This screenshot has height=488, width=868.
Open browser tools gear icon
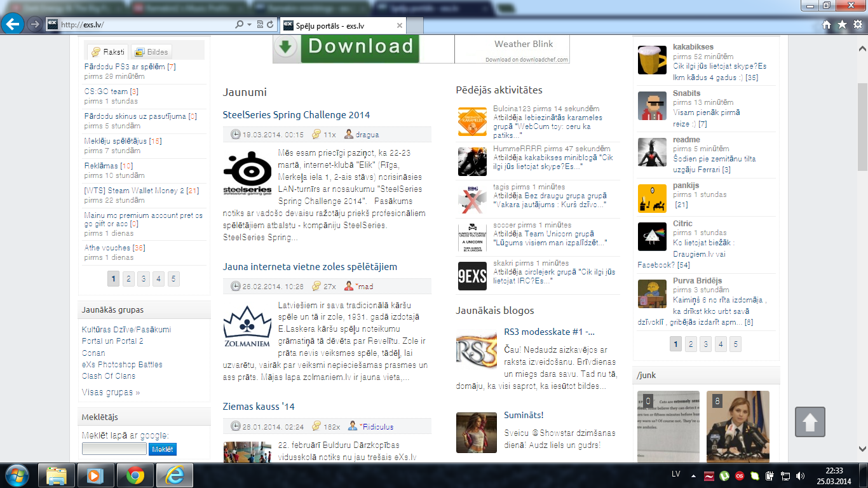[857, 25]
